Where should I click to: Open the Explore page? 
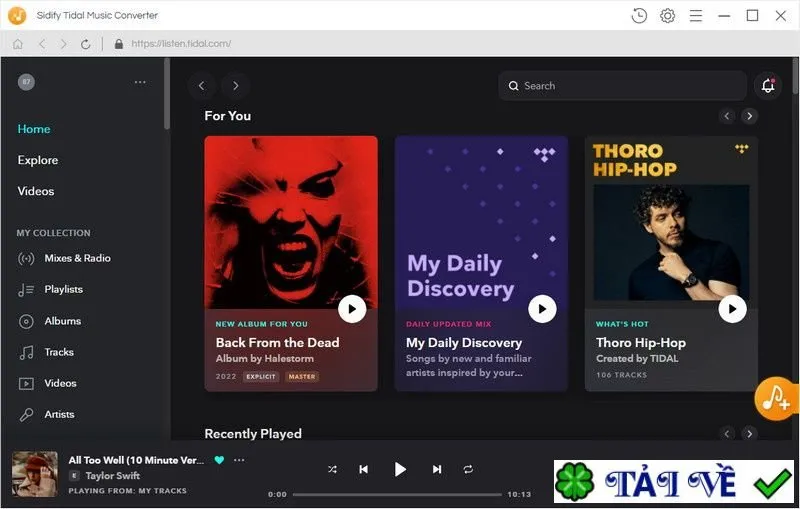click(x=38, y=160)
